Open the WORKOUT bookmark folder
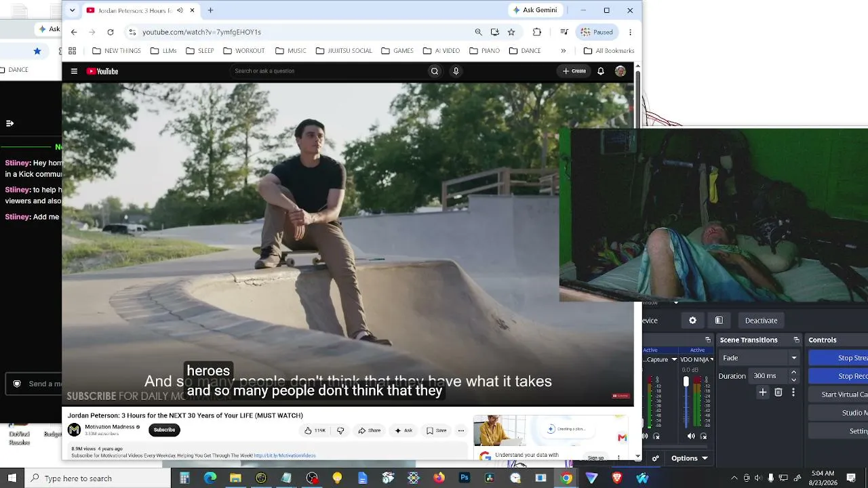 pos(243,51)
